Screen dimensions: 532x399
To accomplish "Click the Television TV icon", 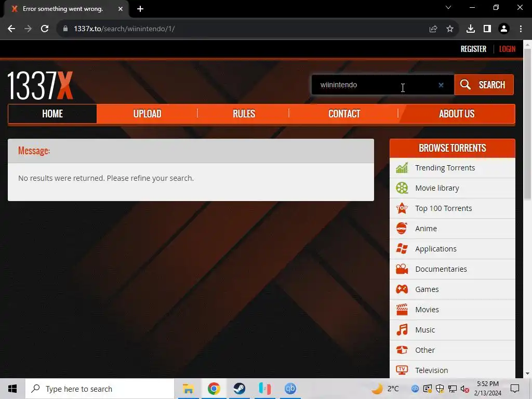I will (402, 370).
